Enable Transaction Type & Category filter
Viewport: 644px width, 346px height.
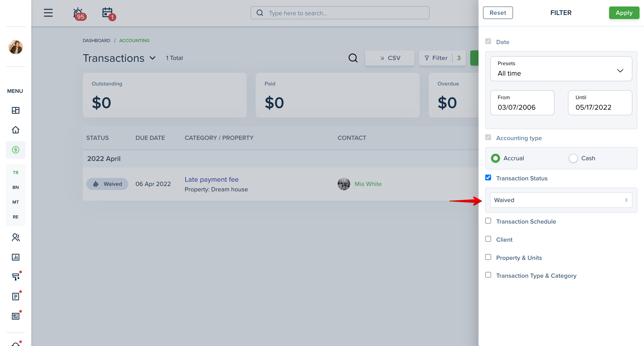click(x=488, y=275)
